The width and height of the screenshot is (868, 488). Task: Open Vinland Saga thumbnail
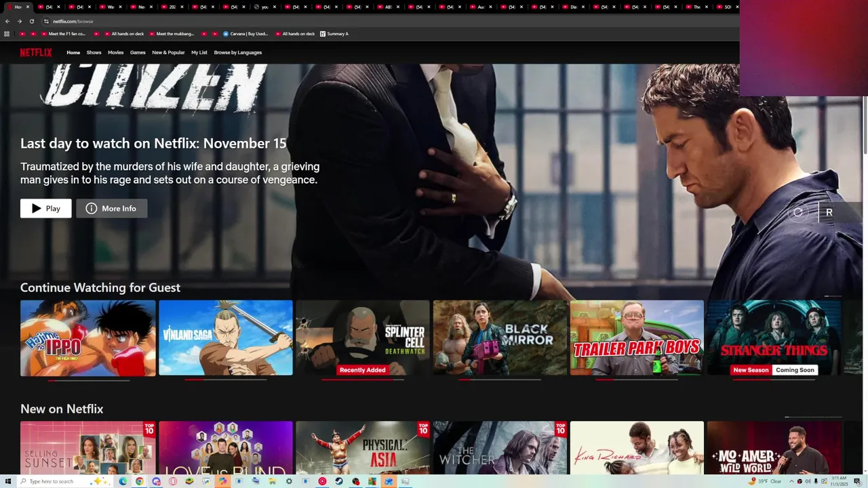pos(226,338)
